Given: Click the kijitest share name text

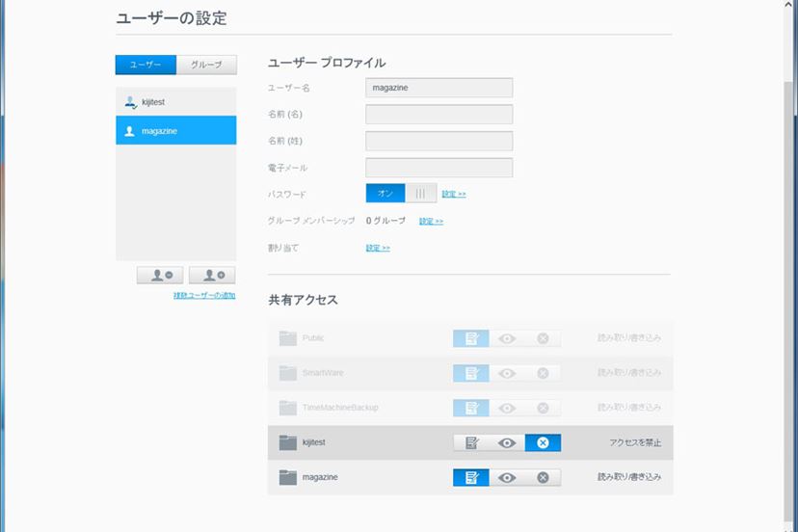Looking at the screenshot, I should tap(313, 442).
